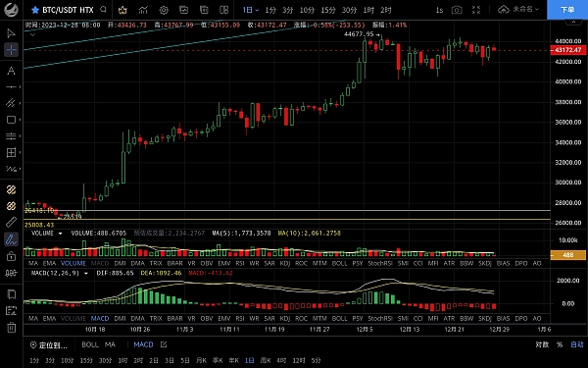Click the trash delete drawings icon
Image resolution: width=588 pixels, height=368 pixels.
click(x=11, y=328)
